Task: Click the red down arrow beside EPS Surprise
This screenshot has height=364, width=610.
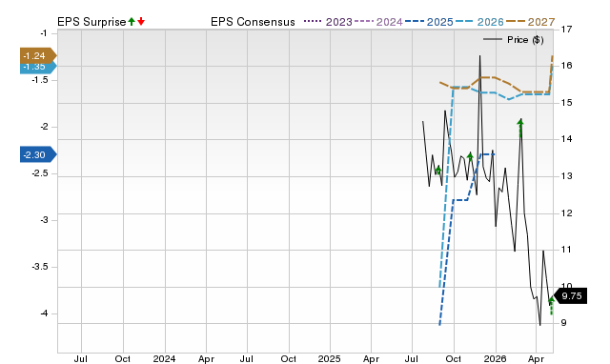Action: tap(141, 22)
